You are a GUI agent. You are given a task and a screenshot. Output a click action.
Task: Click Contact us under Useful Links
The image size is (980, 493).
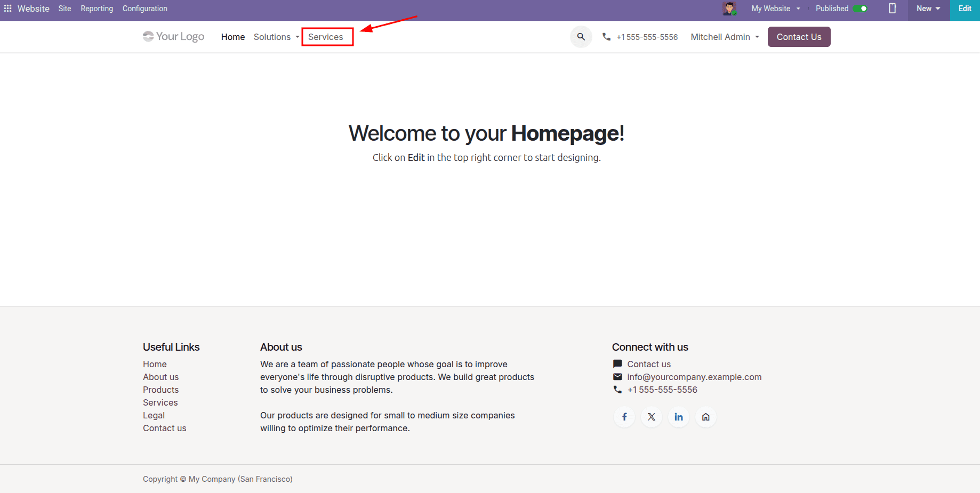click(x=164, y=428)
